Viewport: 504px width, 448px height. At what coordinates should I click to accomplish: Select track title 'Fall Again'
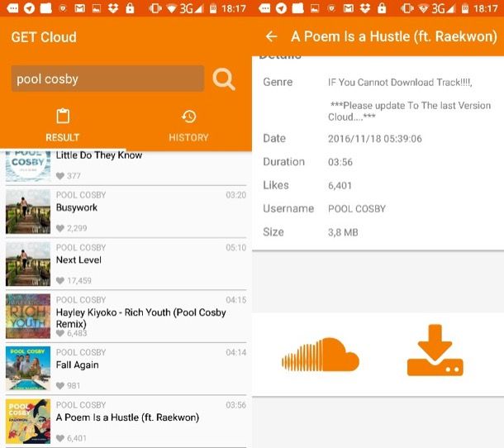77,365
